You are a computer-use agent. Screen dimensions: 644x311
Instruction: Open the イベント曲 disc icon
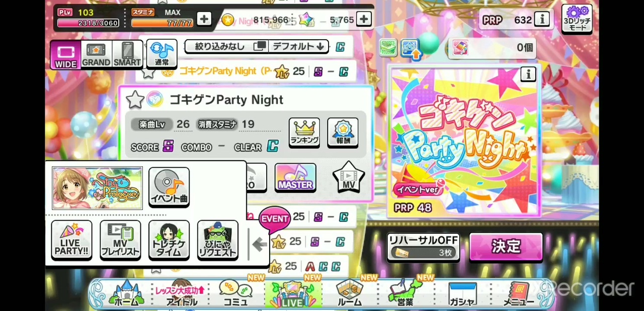169,187
